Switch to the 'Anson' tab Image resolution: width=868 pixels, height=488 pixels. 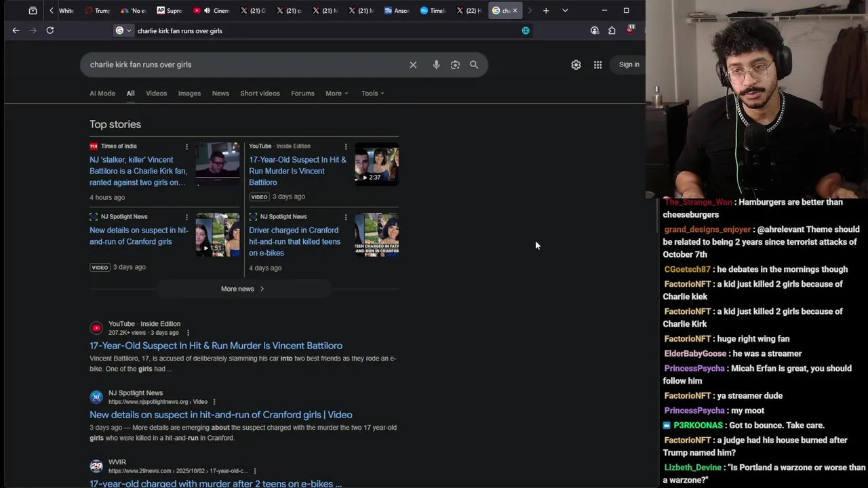pos(397,11)
